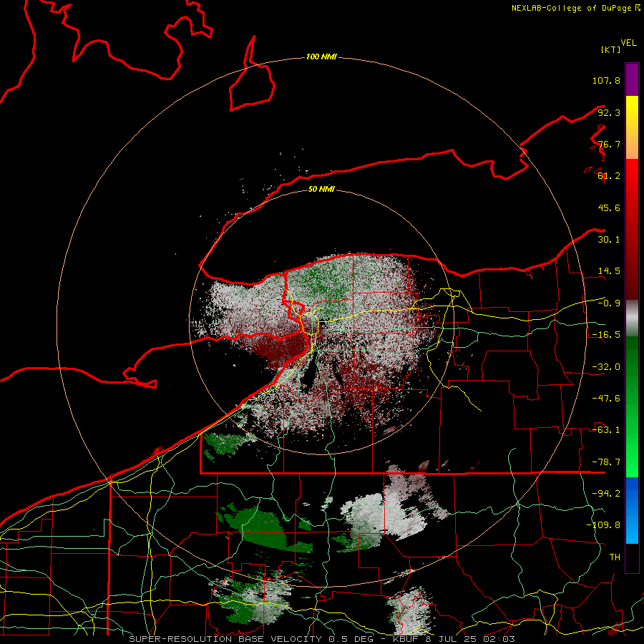Click the -63.1 velocity scale value
This screenshot has width=644, height=644.
[606, 430]
